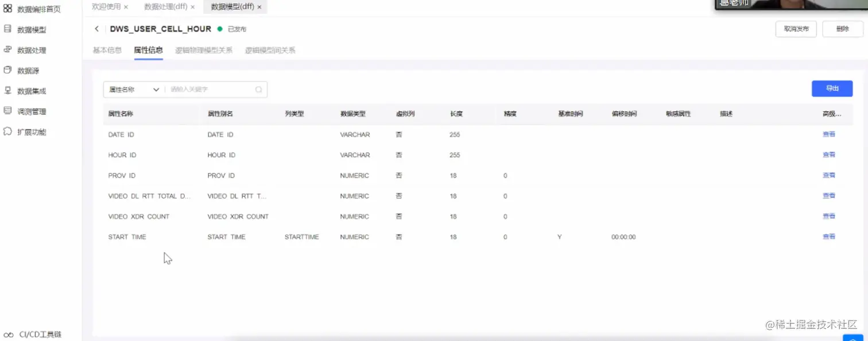Click the 数据模型 sidebar icon
The height and width of the screenshot is (341, 868).
click(x=7, y=29)
